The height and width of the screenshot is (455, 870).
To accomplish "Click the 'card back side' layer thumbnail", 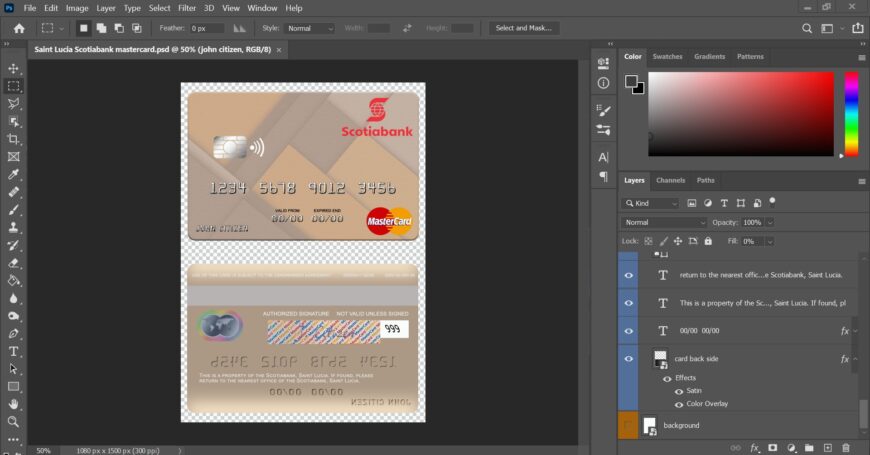I will [660, 358].
